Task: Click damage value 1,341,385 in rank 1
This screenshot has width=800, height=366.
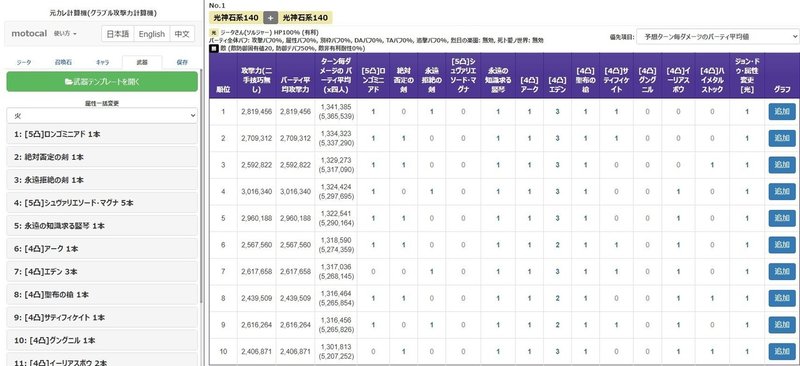Action: [335, 107]
